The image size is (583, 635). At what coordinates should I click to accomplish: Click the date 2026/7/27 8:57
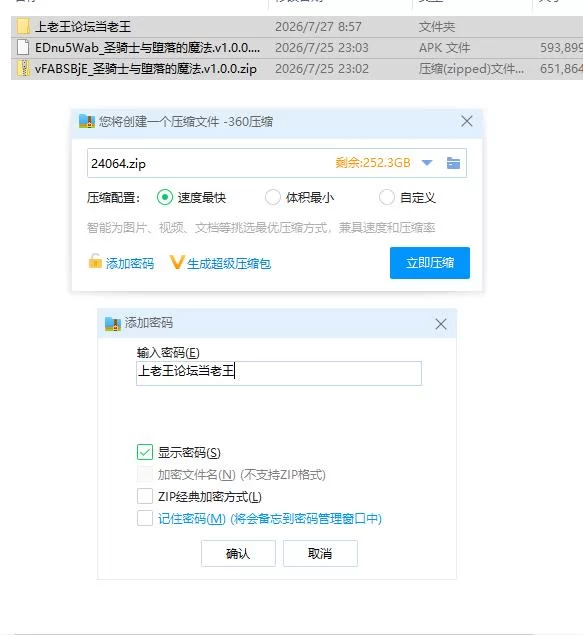click(318, 27)
